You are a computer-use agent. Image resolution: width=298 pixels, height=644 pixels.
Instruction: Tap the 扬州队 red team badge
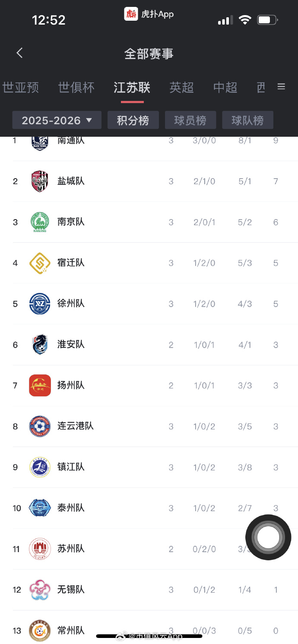pyautogui.click(x=40, y=385)
